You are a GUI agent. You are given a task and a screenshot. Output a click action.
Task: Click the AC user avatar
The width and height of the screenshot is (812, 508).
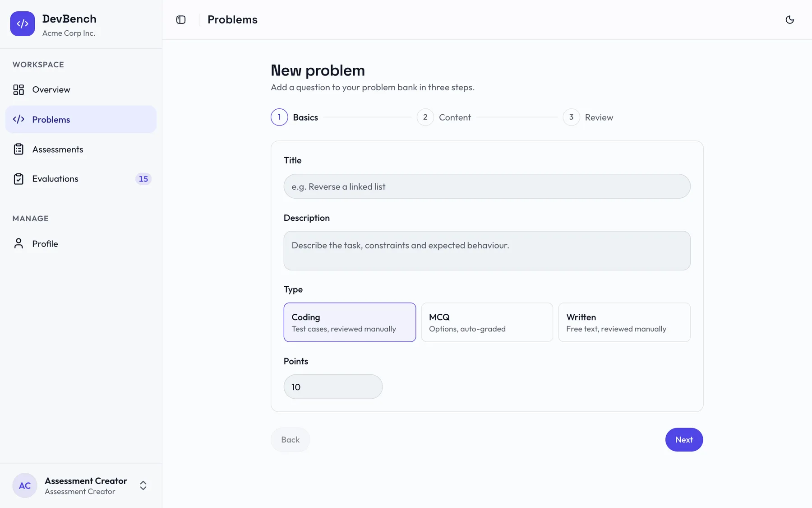coord(25,485)
